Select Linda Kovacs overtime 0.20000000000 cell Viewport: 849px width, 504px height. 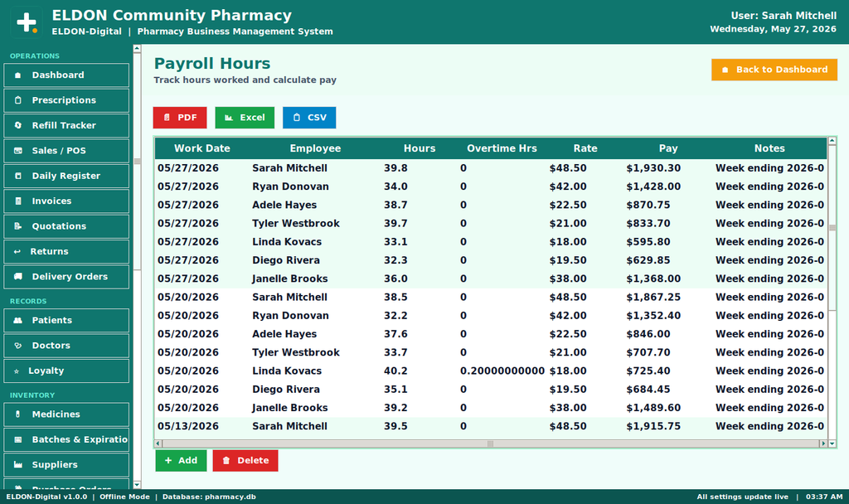coord(502,371)
